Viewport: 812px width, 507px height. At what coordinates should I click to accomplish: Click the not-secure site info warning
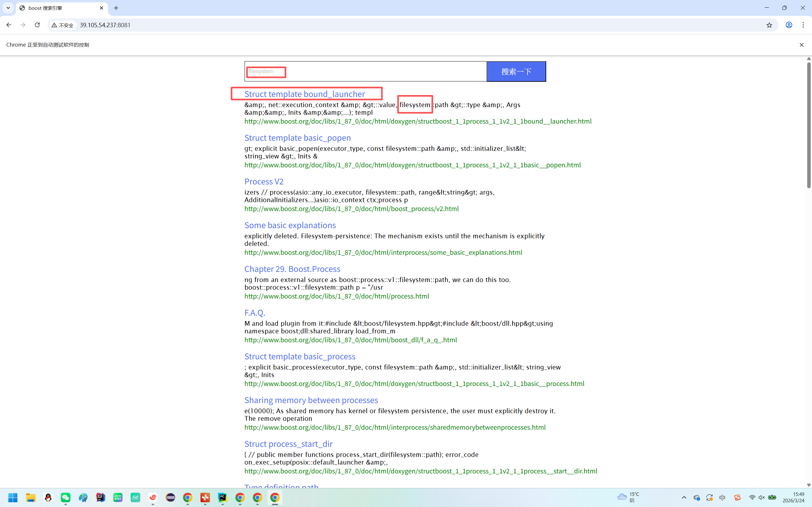63,25
